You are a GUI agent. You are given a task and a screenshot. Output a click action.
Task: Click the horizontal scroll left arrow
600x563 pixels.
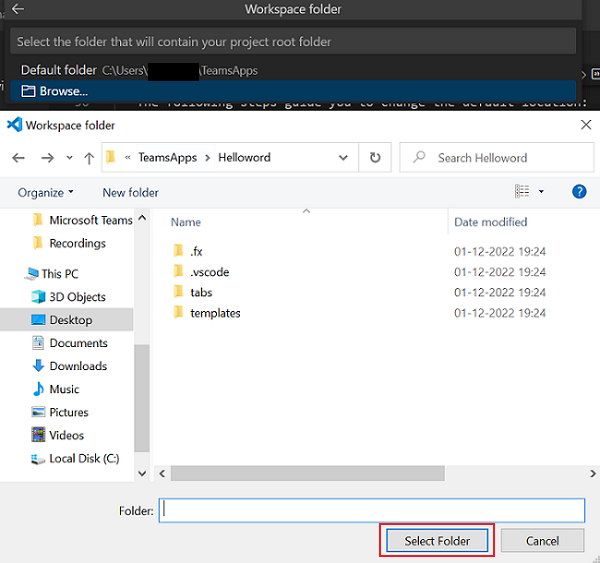[x=162, y=473]
